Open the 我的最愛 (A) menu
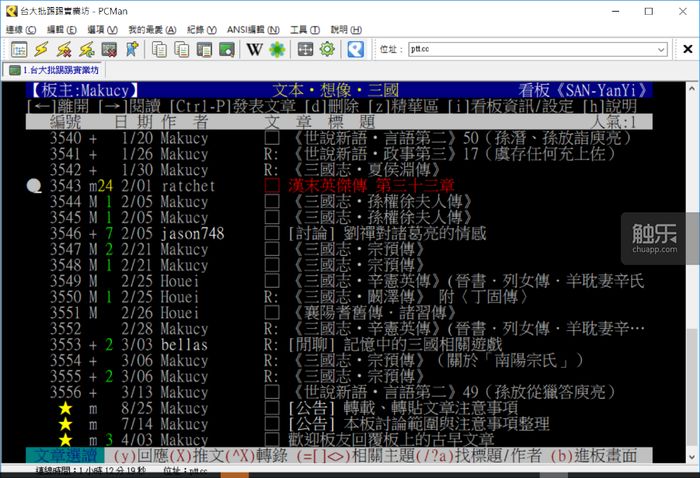Viewport: 700px width, 478px height. (152, 30)
